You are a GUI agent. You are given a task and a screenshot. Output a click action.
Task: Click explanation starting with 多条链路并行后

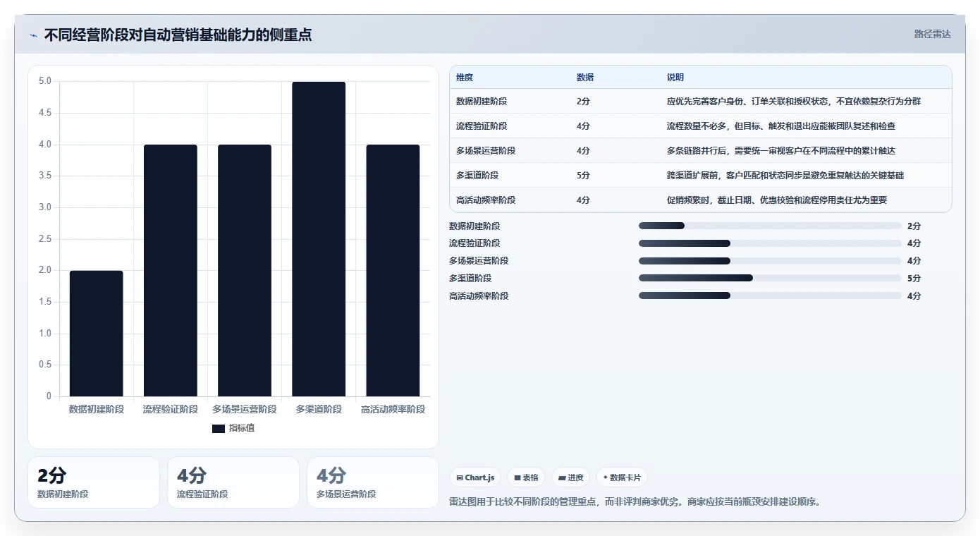pos(781,151)
